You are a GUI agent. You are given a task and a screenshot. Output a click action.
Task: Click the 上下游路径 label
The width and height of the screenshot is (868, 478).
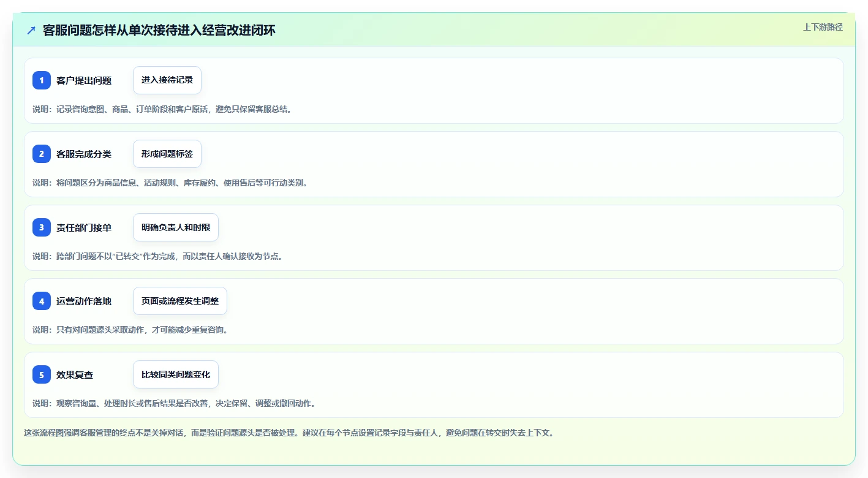[823, 27]
